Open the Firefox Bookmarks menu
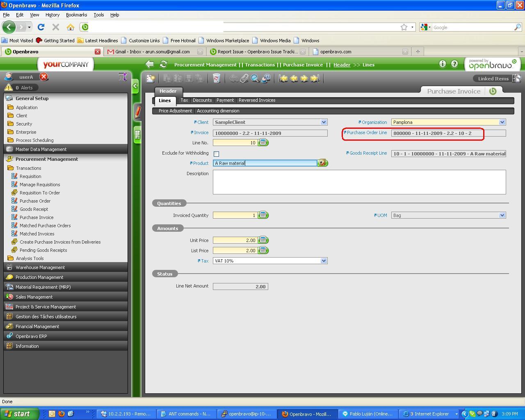This screenshot has height=420, width=525. tap(76, 15)
